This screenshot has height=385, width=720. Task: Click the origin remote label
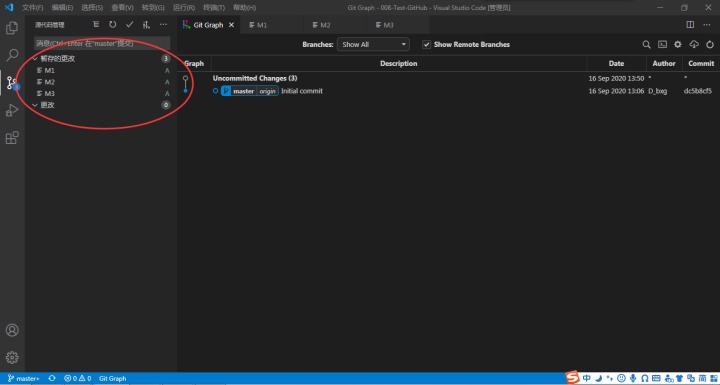point(267,91)
